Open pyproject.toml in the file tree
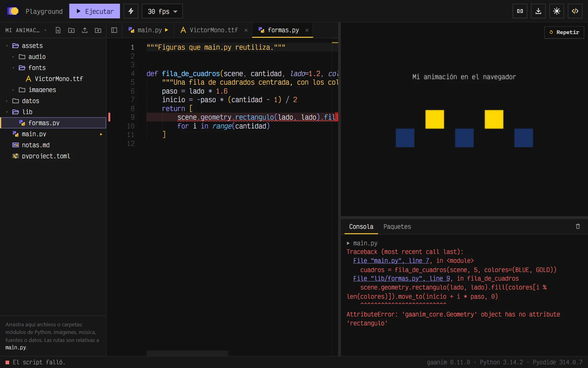This screenshot has height=368, width=588. point(53,156)
